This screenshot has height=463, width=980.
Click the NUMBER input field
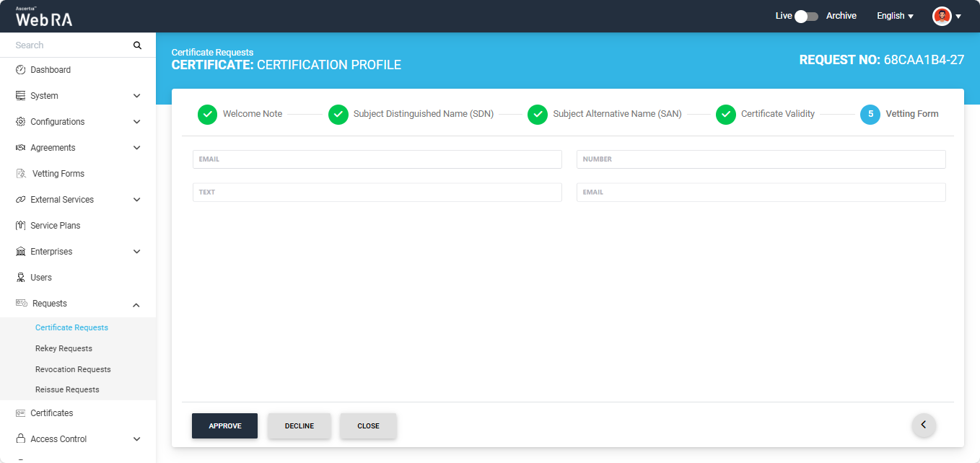(761, 159)
